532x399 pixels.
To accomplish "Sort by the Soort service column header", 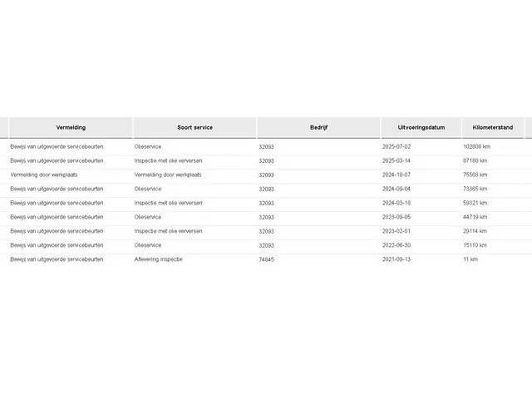I will click(195, 127).
